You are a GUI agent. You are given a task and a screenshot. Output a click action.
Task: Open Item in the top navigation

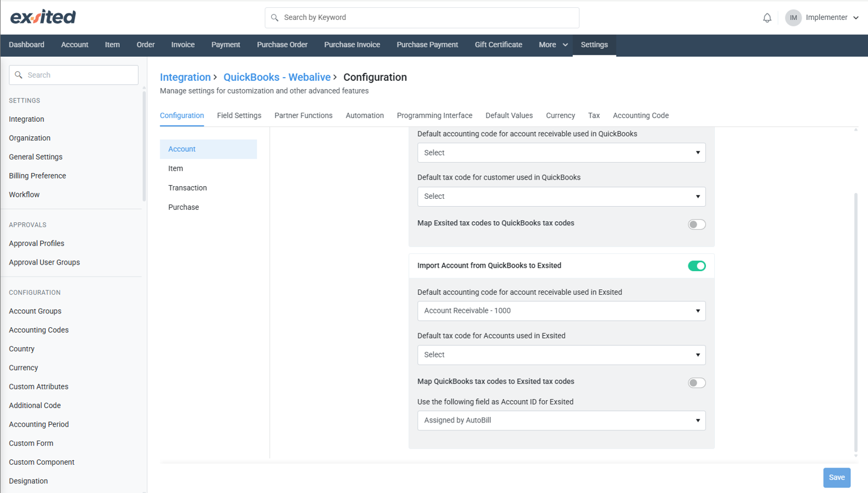[x=112, y=45]
